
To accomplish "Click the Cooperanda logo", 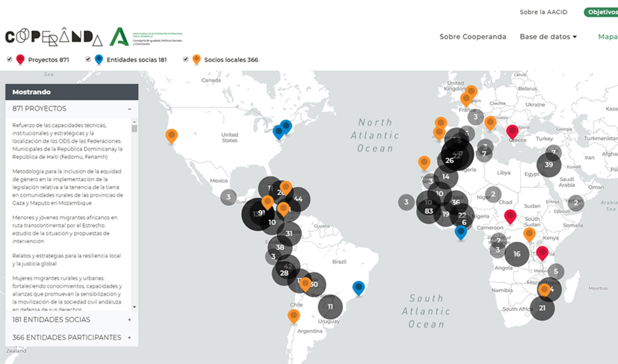I will coord(54,37).
